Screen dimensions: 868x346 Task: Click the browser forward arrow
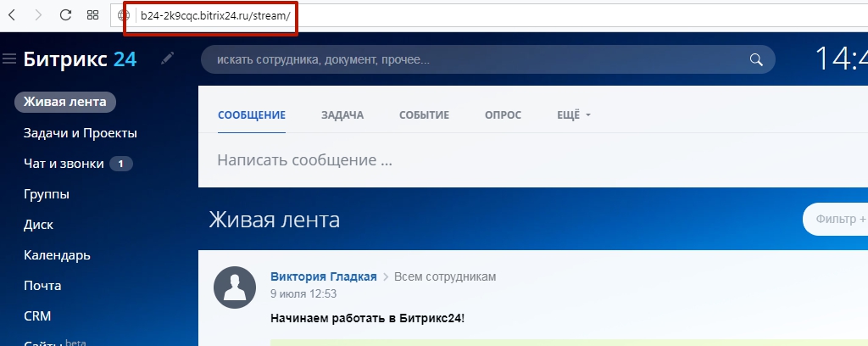38,15
